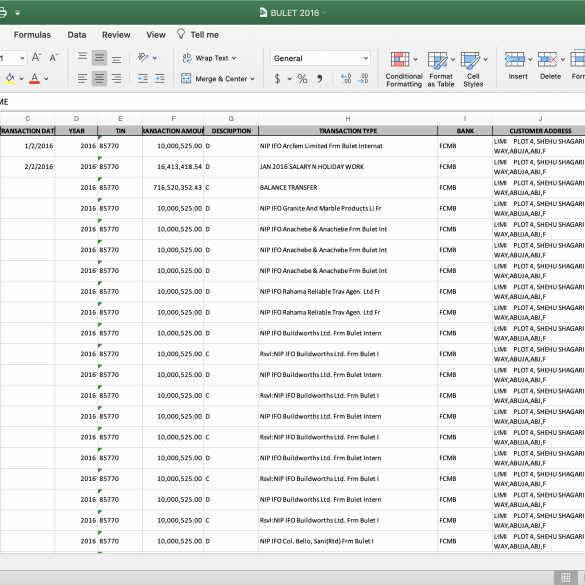Open currency format dropdown arrow
This screenshot has height=585, width=585.
click(289, 79)
